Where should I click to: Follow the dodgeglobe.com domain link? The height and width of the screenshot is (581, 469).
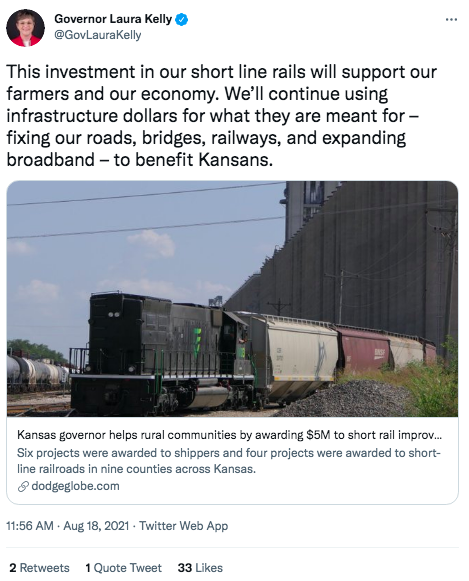point(76,486)
